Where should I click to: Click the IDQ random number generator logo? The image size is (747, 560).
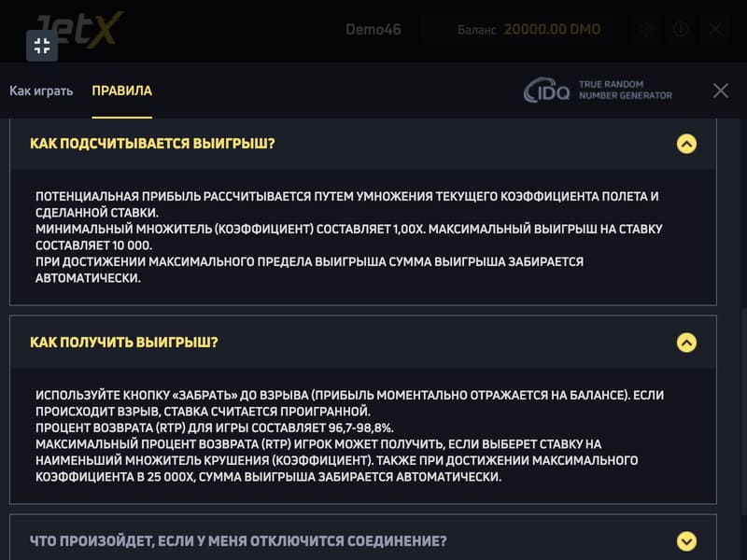click(x=547, y=90)
